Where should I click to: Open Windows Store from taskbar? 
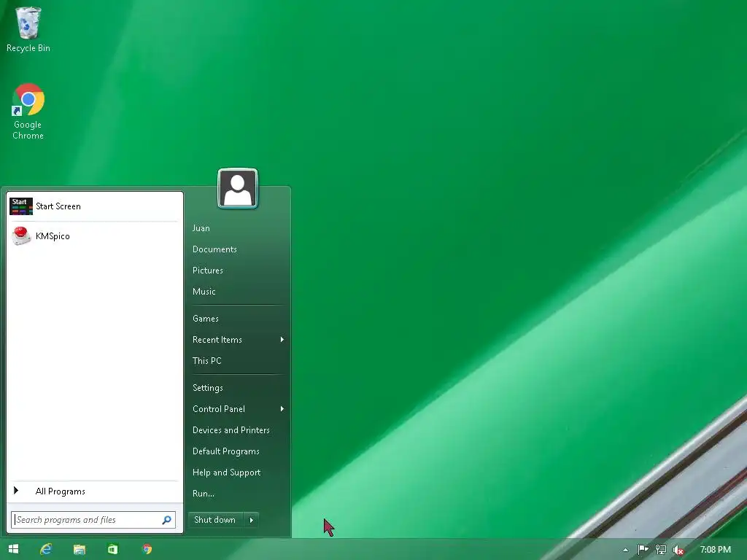pos(112,549)
